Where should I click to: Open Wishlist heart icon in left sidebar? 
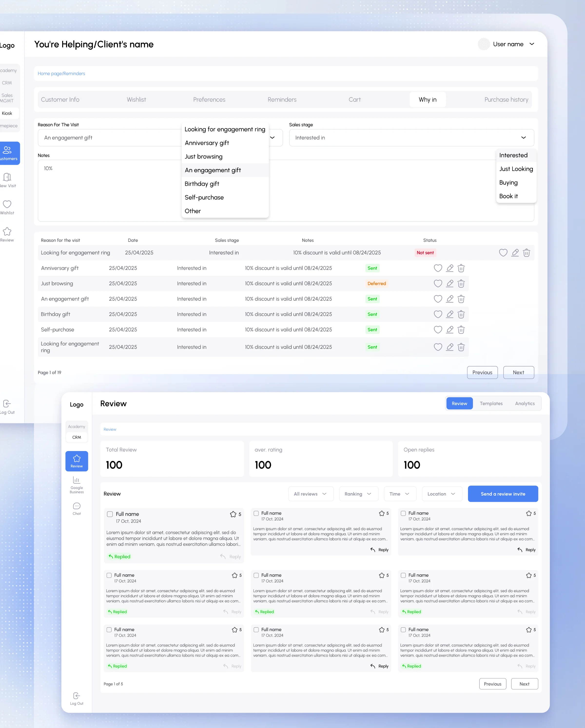tap(7, 207)
